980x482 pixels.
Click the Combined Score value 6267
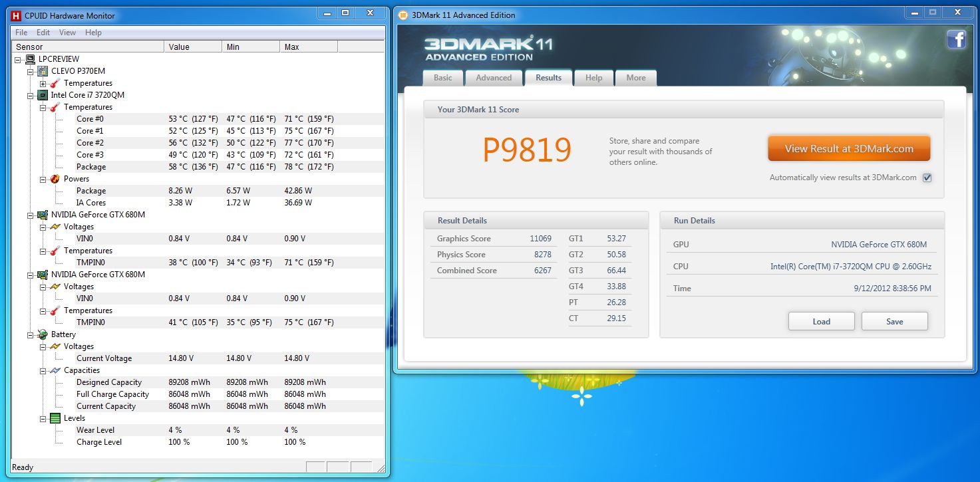click(542, 271)
